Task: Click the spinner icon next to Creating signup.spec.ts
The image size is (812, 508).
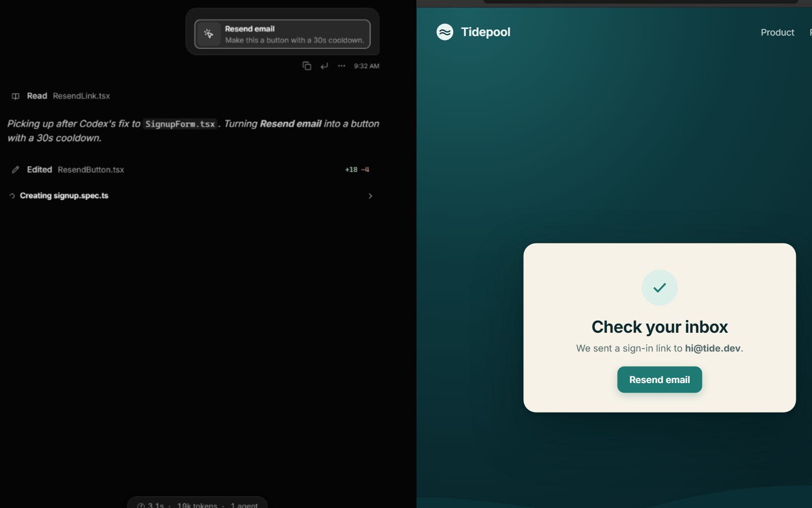Action: tap(12, 196)
